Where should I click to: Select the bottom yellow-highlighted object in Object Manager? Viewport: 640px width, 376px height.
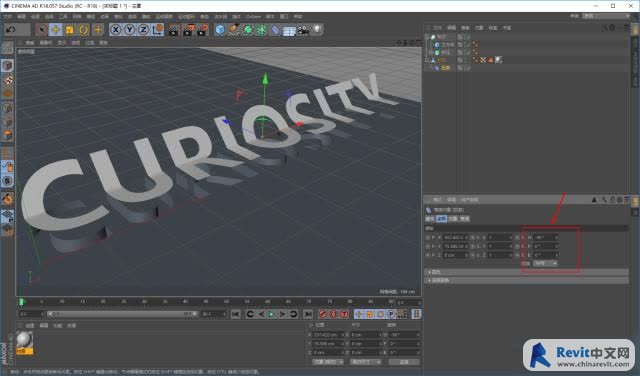coord(445,68)
